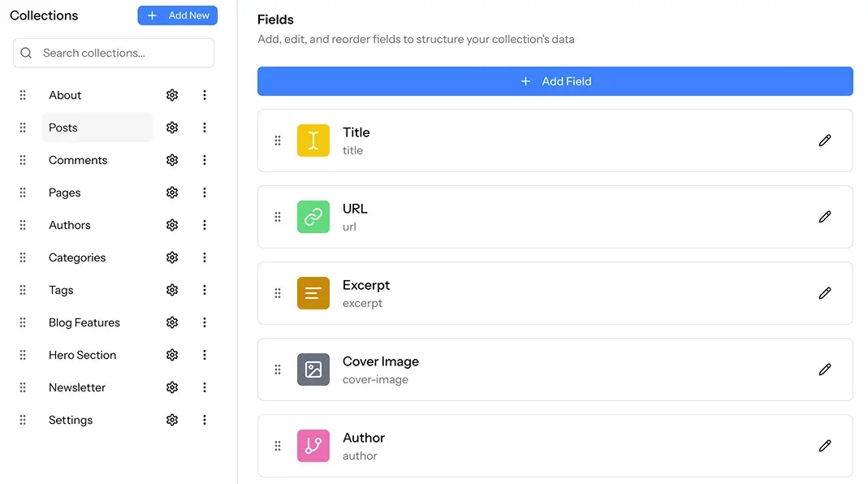868x484 pixels.
Task: Open settings gear for Settings collection
Action: (x=172, y=420)
